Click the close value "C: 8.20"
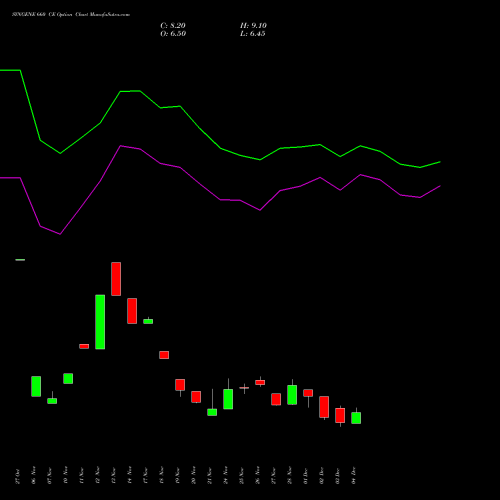 point(173,26)
